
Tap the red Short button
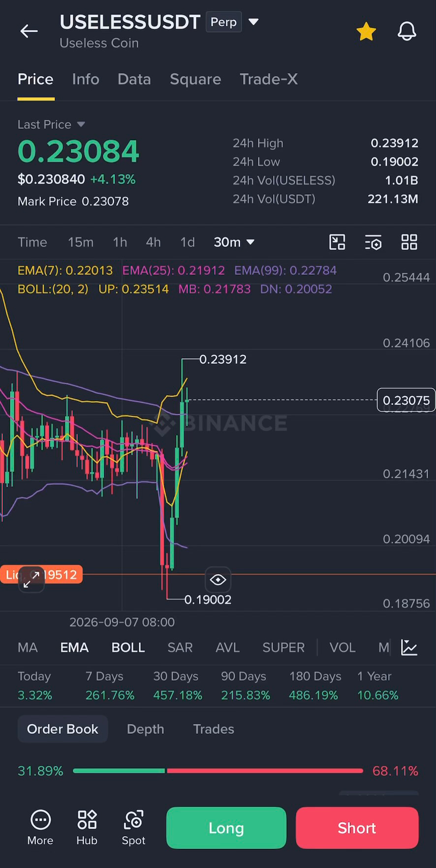pos(357,828)
